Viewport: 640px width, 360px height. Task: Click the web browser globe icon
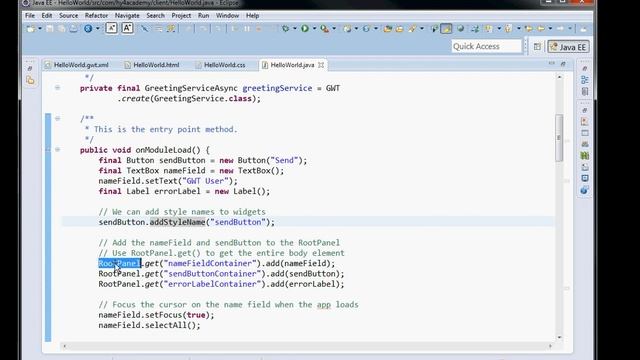pos(460,29)
